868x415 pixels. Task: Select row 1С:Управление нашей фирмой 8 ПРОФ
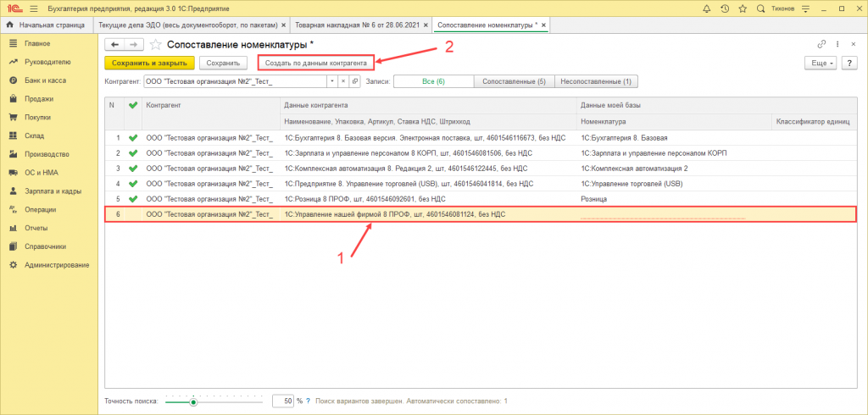click(481, 214)
